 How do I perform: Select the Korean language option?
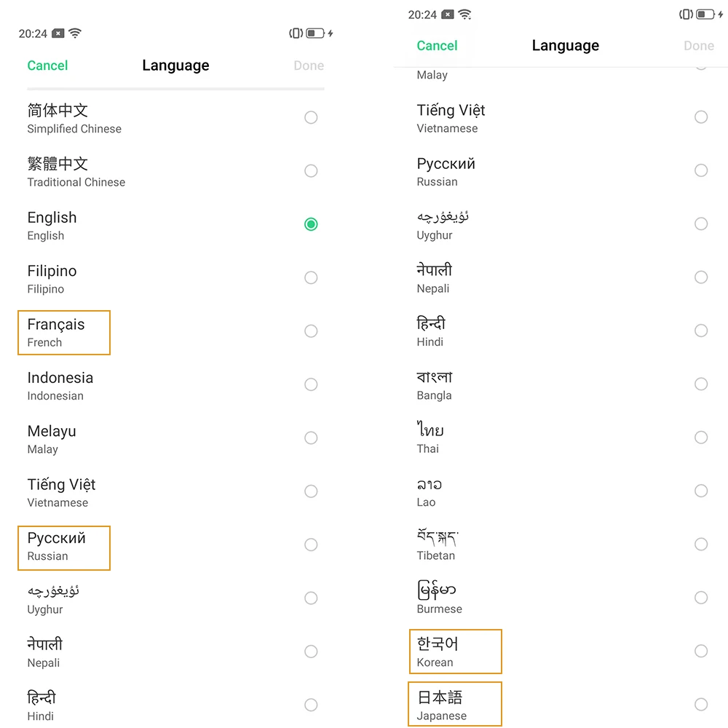point(456,652)
